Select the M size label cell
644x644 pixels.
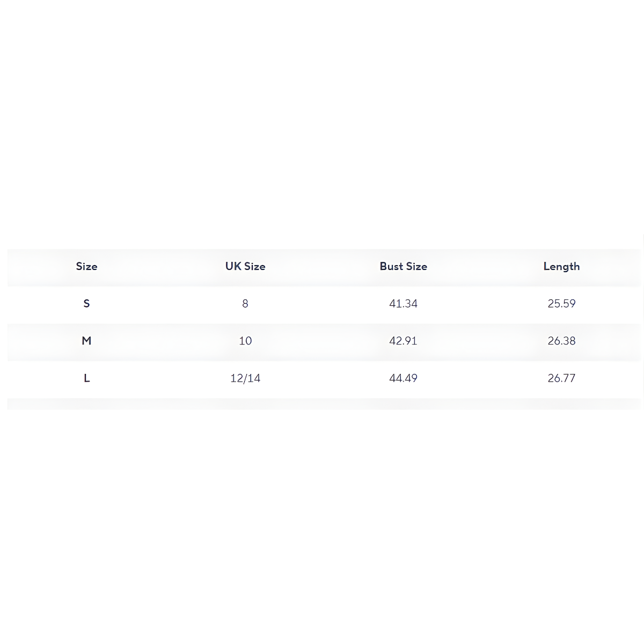coord(86,341)
